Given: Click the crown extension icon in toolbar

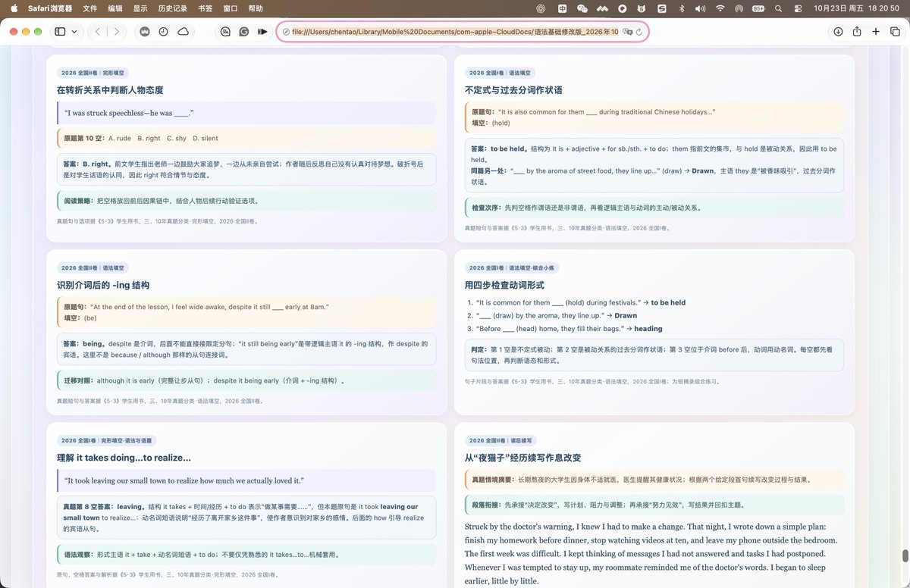Looking at the screenshot, I should [145, 32].
